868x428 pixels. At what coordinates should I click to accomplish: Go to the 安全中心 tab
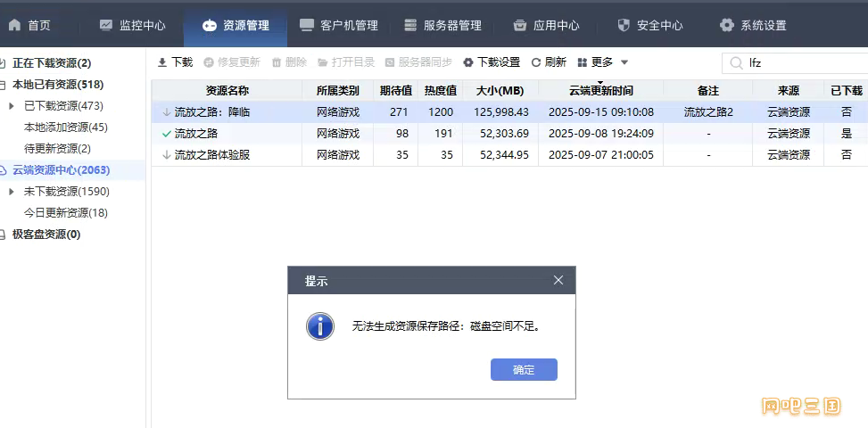(649, 25)
